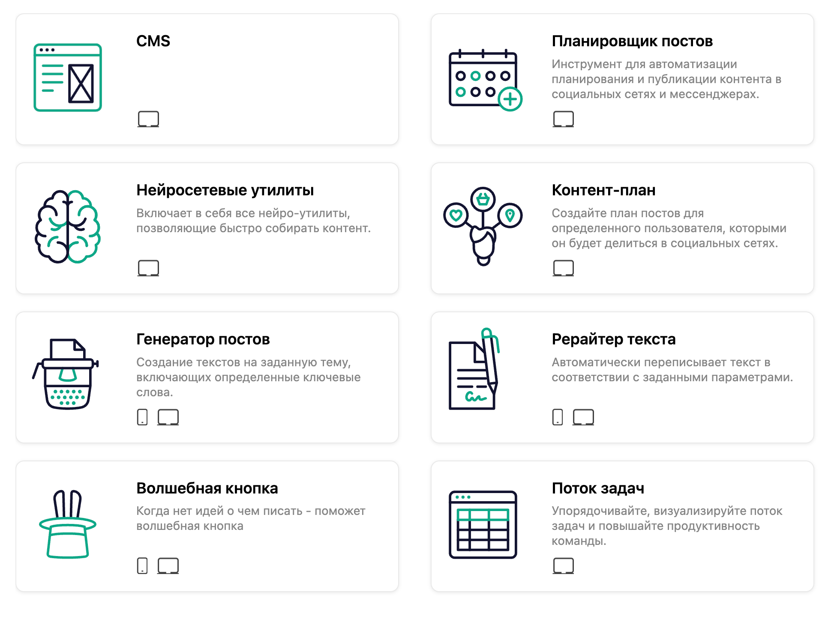The width and height of the screenshot is (840, 622).
Task: Click the document-and-pen Рерайтер текста icon
Action: [x=474, y=370]
